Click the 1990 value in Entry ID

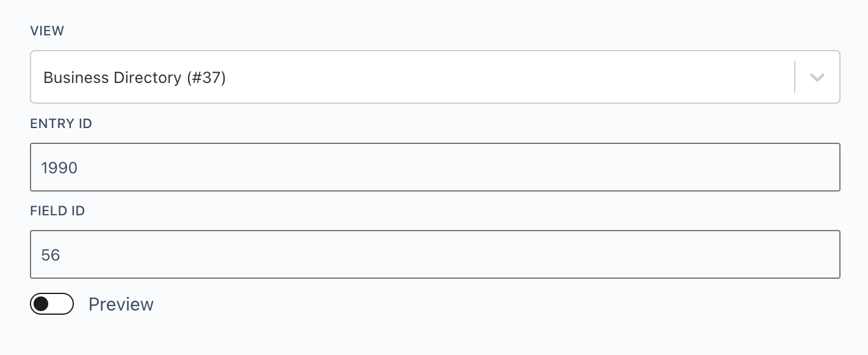59,168
